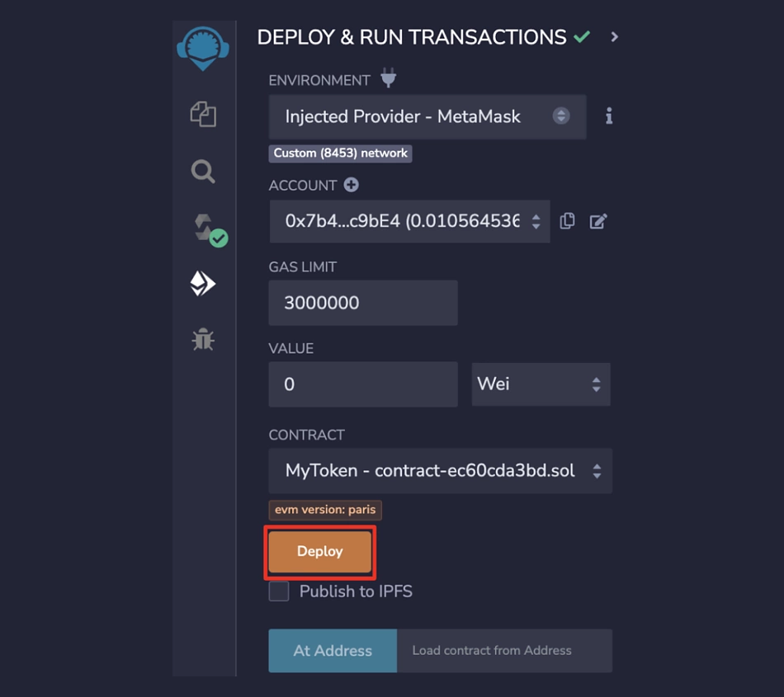Open the Wei unit selector
784x697 pixels.
[541, 384]
